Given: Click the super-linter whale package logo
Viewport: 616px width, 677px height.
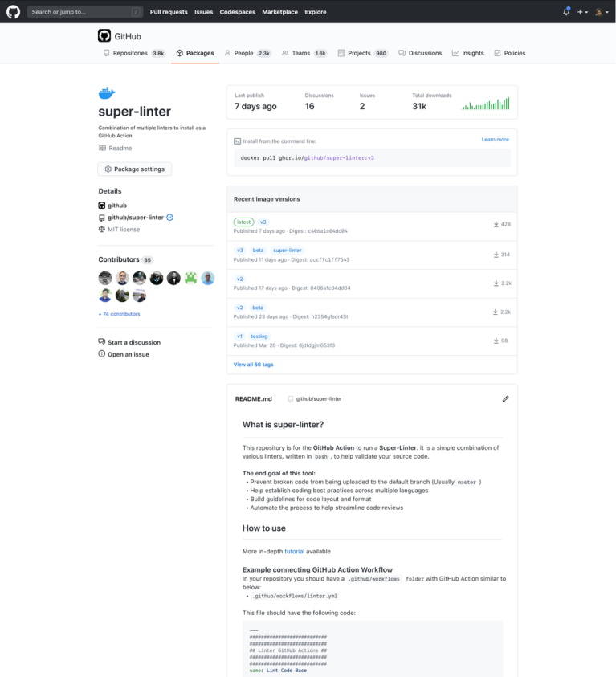Looking at the screenshot, I should coord(105,92).
